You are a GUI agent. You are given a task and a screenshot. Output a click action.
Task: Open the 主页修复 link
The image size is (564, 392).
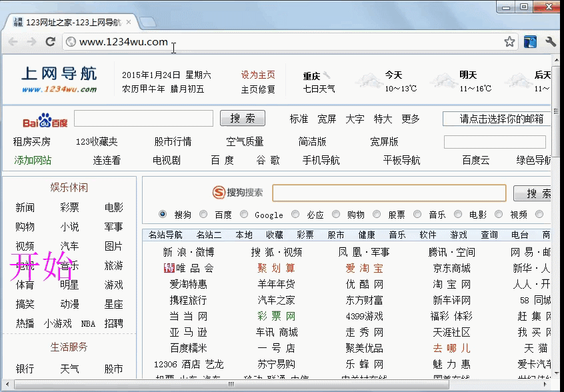pos(258,89)
